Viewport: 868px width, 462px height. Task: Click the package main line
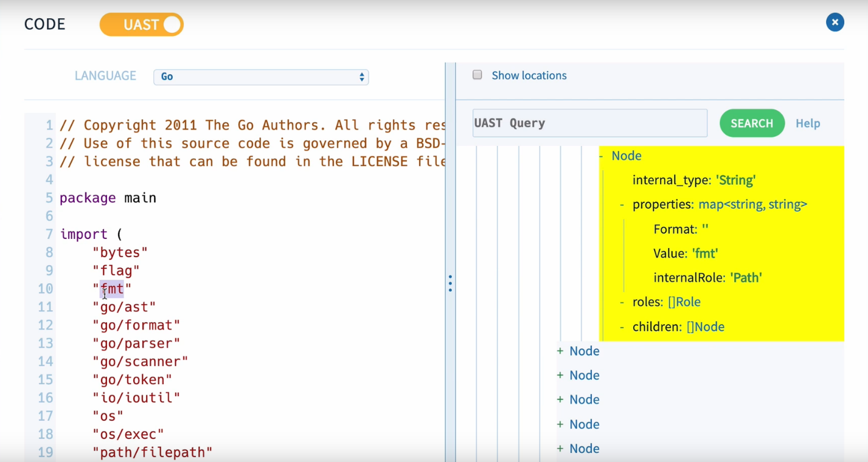108,198
